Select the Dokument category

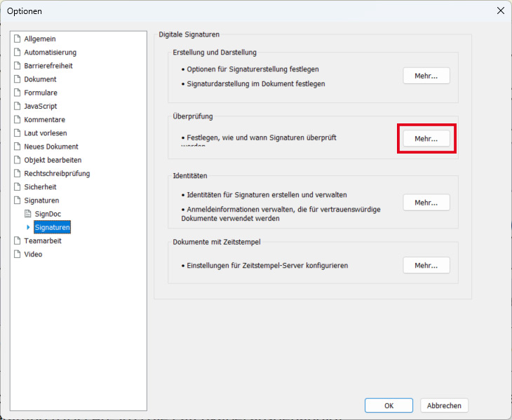[40, 79]
